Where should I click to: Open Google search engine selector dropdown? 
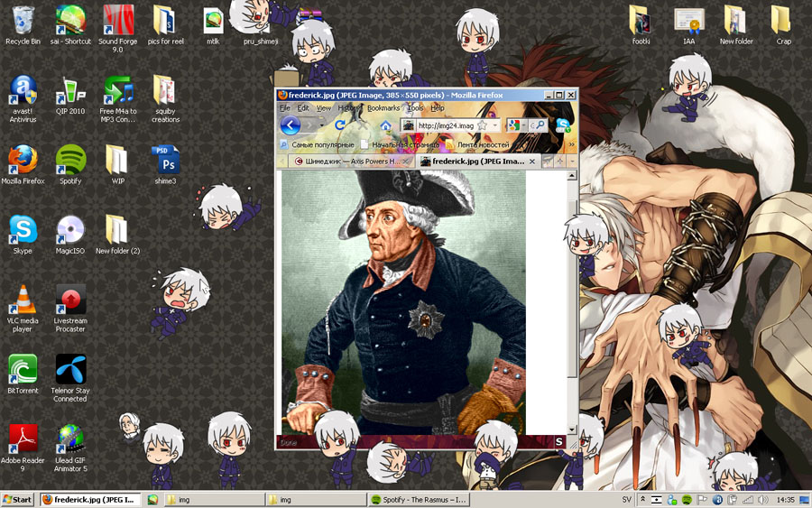[x=523, y=125]
